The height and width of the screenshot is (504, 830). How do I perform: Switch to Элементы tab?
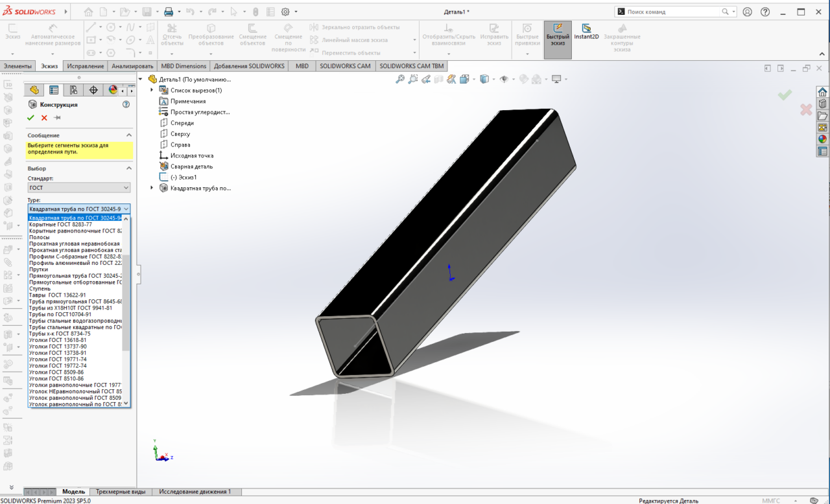coord(18,66)
